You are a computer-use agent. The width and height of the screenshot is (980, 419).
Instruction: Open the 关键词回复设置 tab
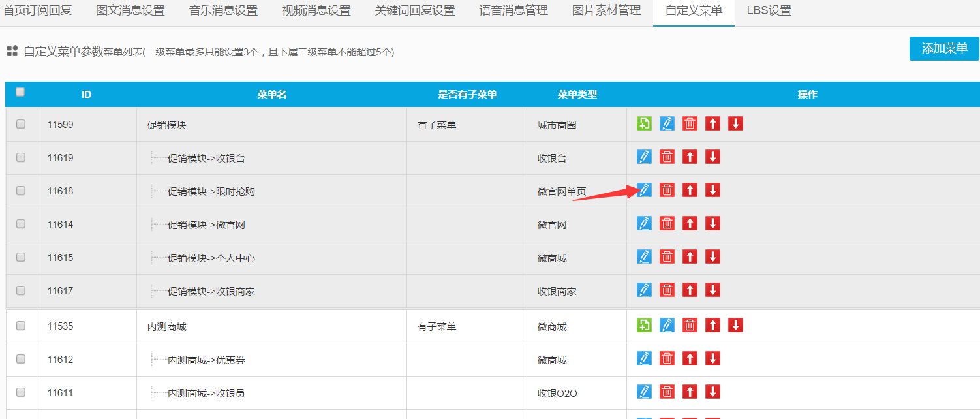click(x=415, y=11)
